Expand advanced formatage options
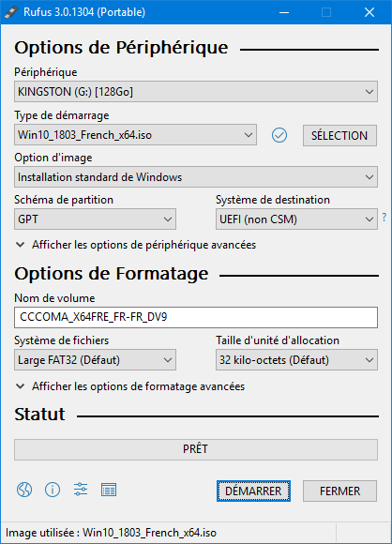Image resolution: width=392 pixels, height=544 pixels. (x=130, y=386)
